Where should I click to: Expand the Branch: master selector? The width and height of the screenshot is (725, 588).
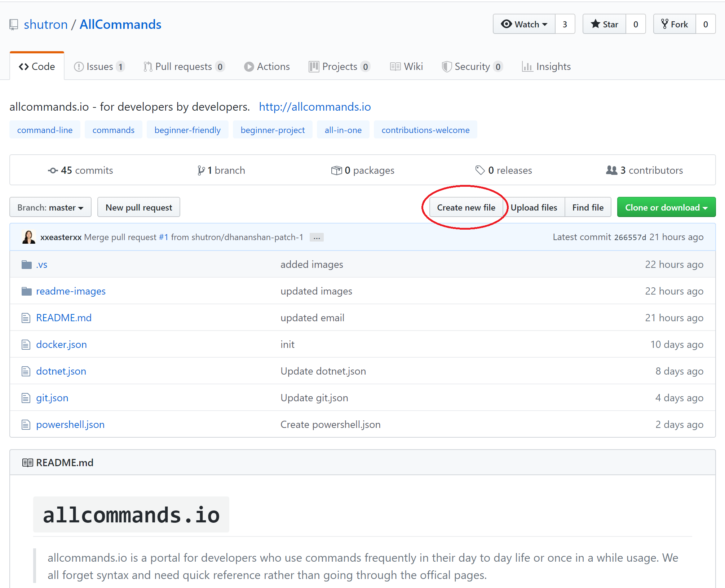coord(50,207)
